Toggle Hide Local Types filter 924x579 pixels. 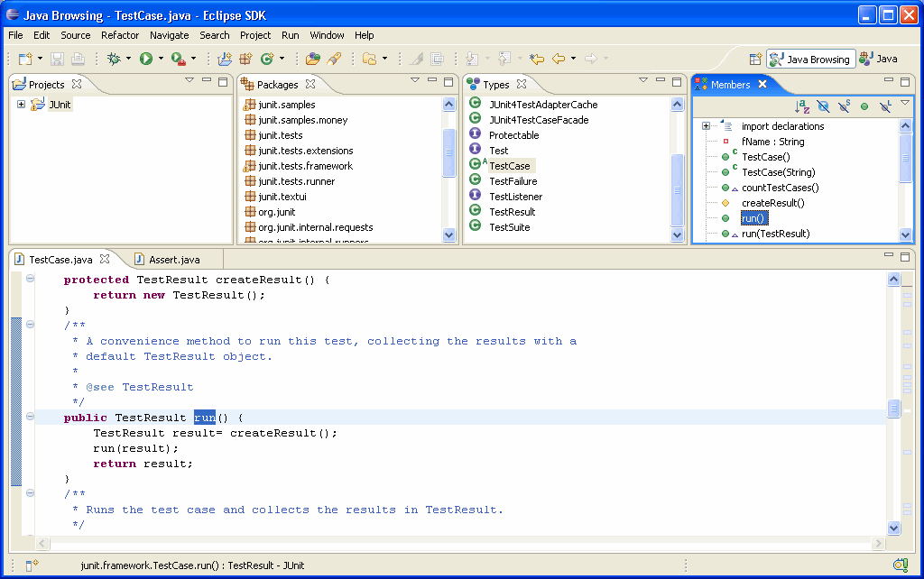(x=885, y=106)
